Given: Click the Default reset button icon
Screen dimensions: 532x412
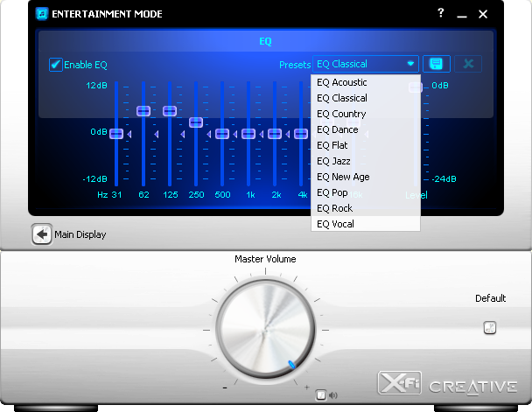Looking at the screenshot, I should coord(490,328).
